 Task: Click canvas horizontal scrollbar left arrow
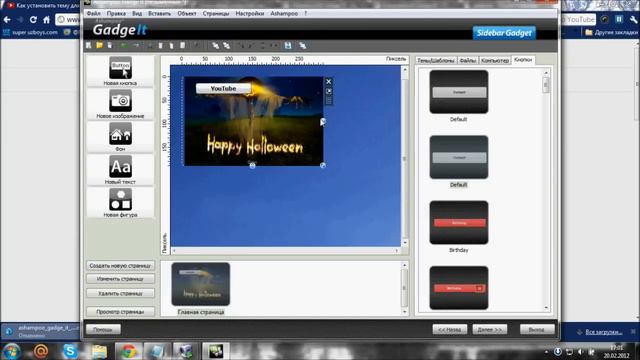(174, 251)
